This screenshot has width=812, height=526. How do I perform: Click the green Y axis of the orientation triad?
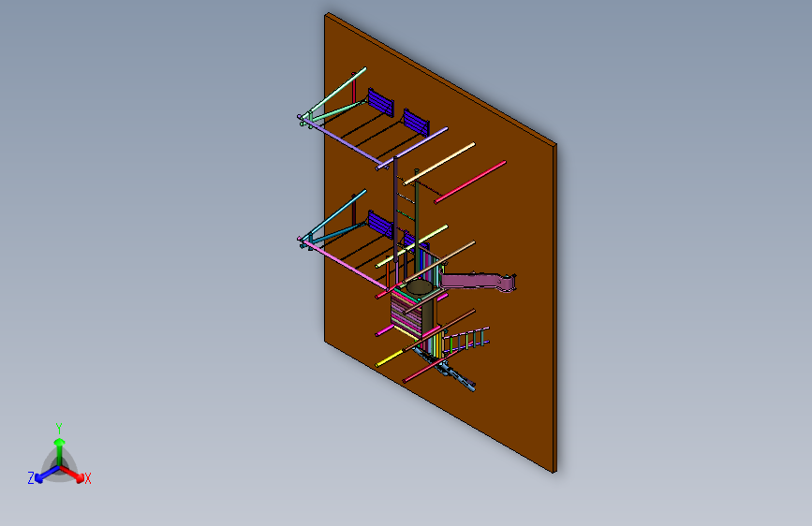(x=60, y=452)
